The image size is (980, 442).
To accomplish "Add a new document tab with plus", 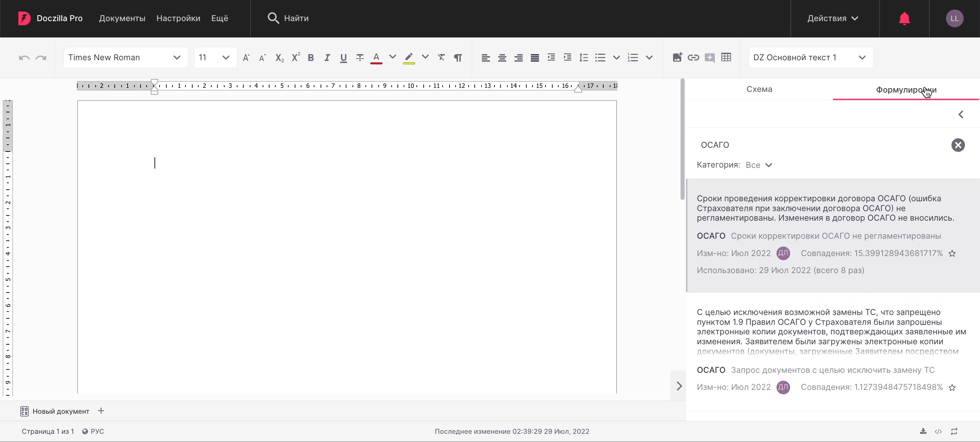I will [101, 411].
